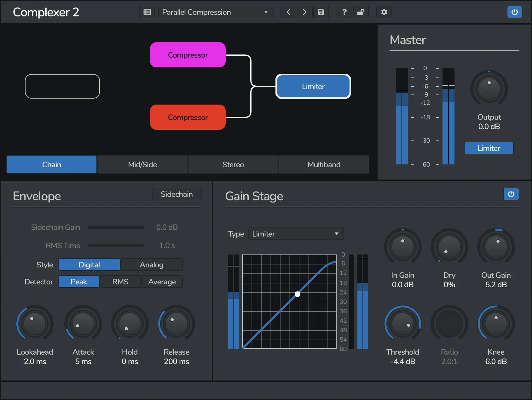The height and width of the screenshot is (400, 532).
Task: Select Peak detector
Action: [x=79, y=282]
